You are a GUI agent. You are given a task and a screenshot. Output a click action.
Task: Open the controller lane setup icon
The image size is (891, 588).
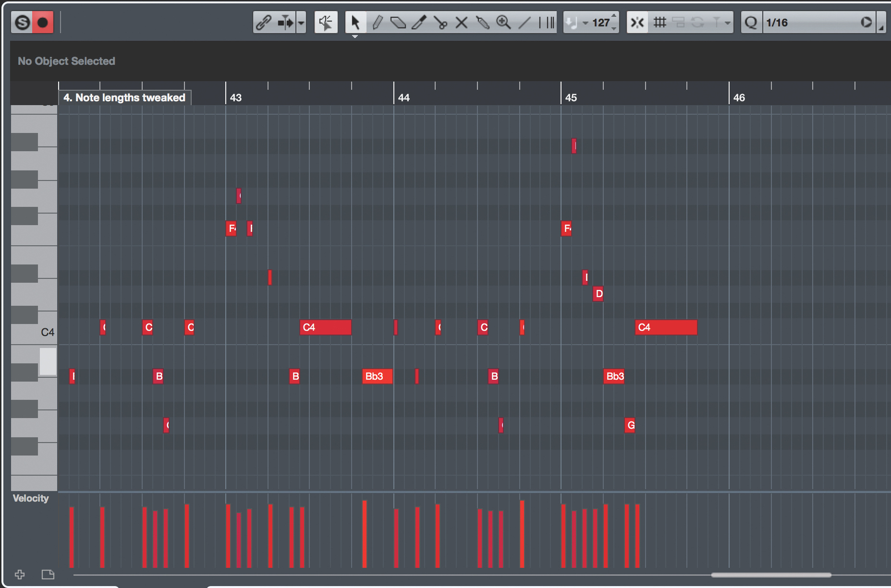pyautogui.click(x=48, y=574)
